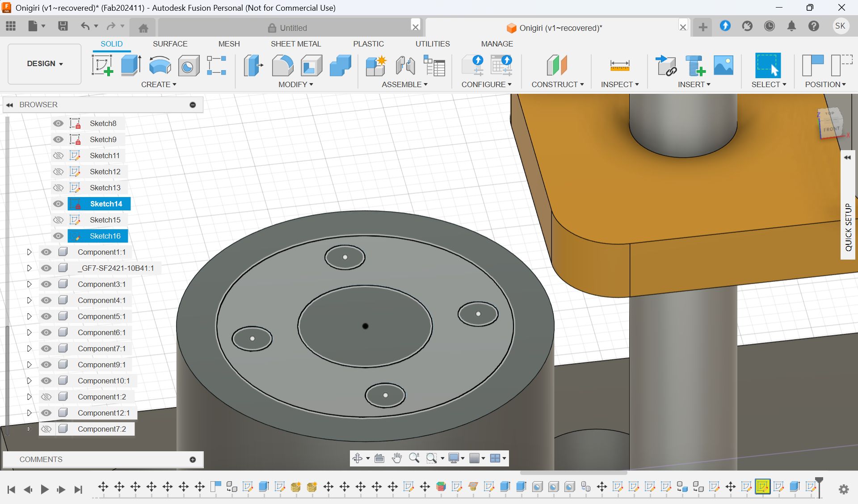This screenshot has height=504, width=858.
Task: Select Sketch16 in the browser
Action: [x=105, y=236]
